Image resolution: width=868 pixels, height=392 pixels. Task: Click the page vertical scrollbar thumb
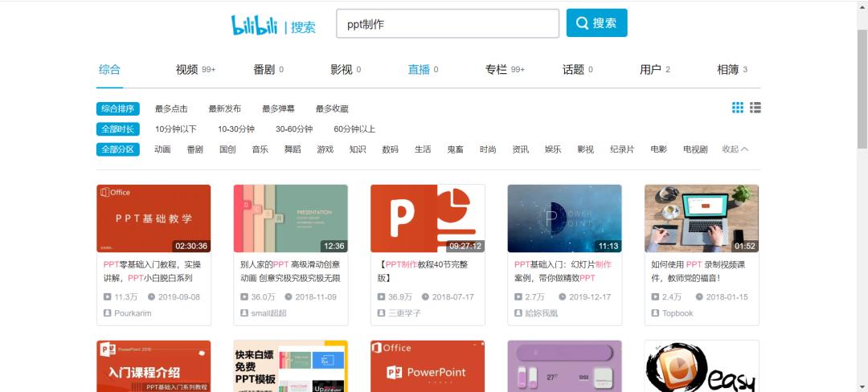[x=862, y=90]
